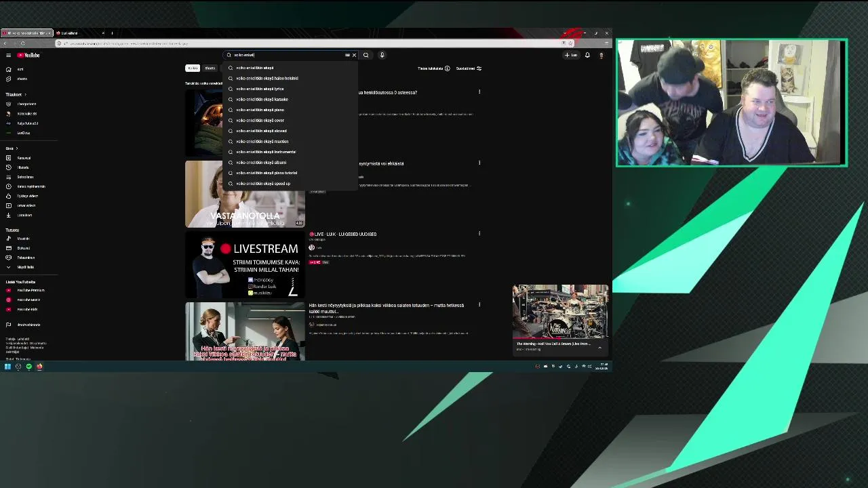Image resolution: width=868 pixels, height=488 pixels.
Task: Open the Windows Start button
Action: 7,367
